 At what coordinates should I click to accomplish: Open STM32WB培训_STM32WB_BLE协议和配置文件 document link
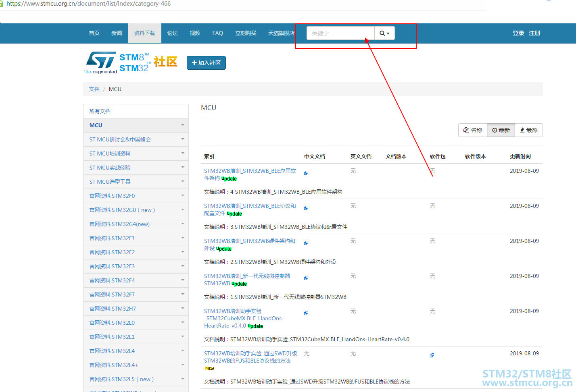[250, 209]
